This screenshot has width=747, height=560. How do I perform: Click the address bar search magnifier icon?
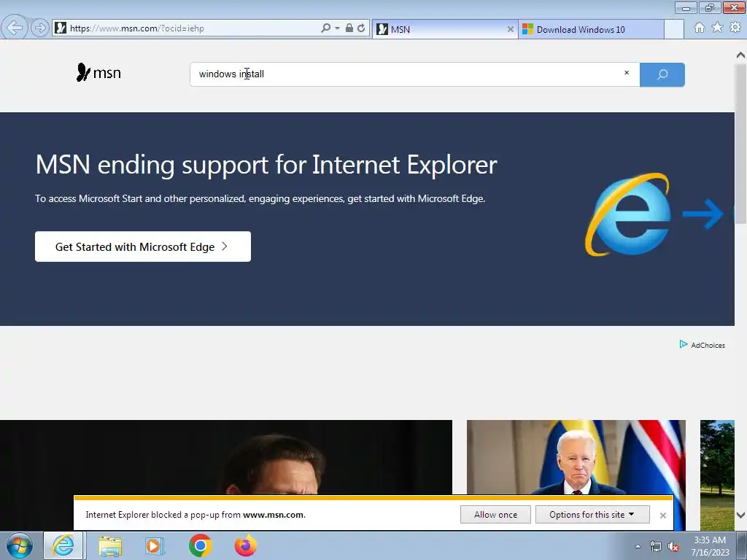click(x=325, y=28)
